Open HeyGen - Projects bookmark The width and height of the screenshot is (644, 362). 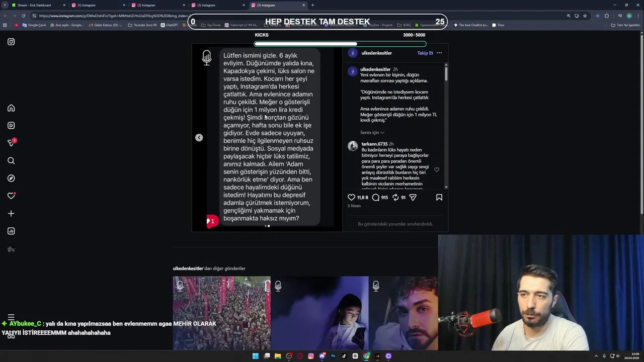coord(377,25)
